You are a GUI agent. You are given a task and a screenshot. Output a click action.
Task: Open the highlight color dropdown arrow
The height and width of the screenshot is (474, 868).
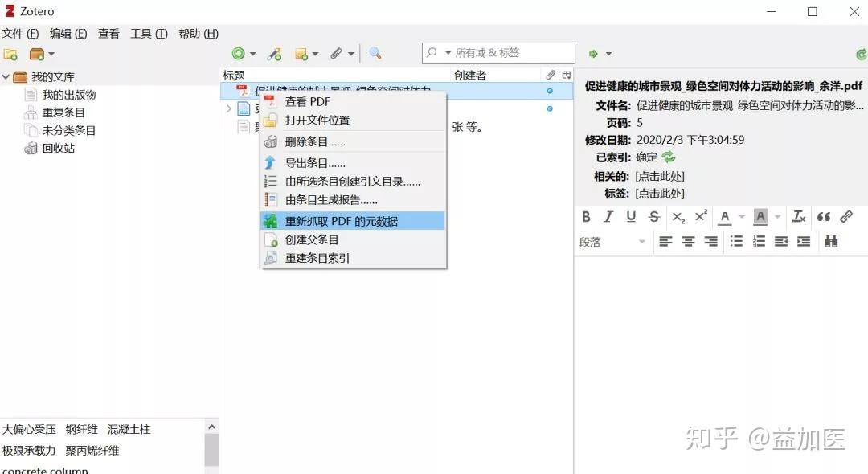point(778,217)
